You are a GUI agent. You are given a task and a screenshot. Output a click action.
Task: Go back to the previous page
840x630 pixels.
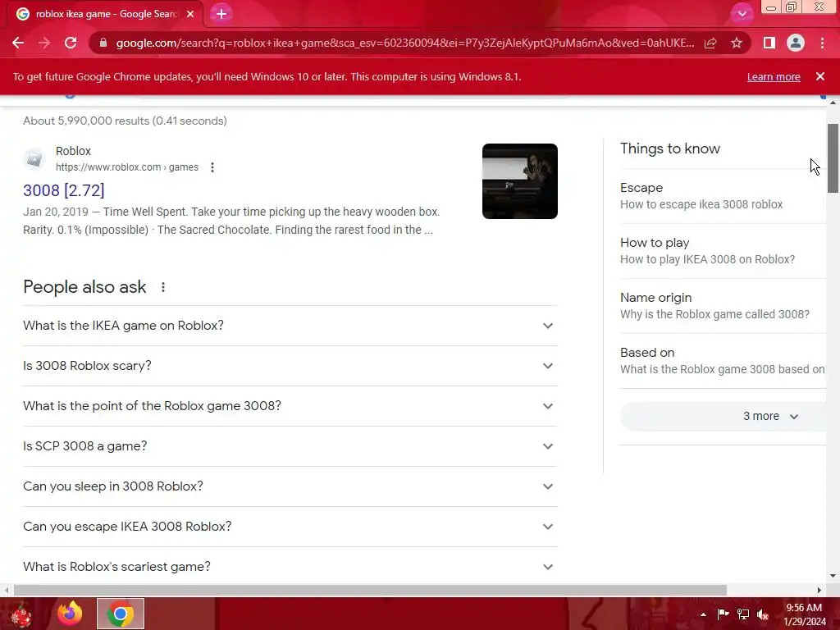[18, 43]
